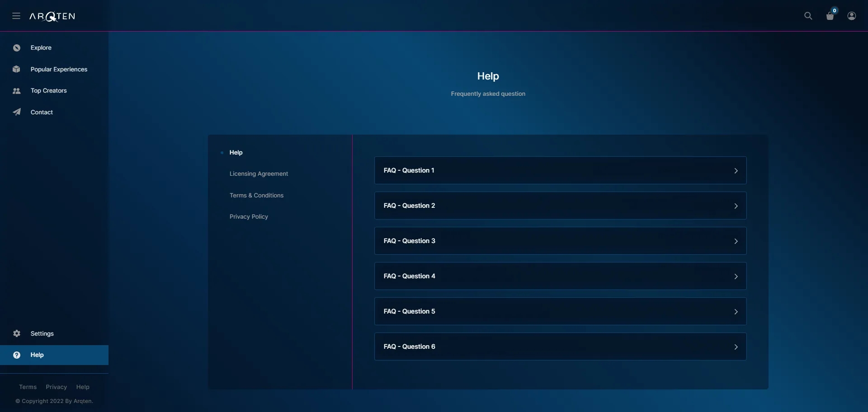
Task: Open the search magnifier icon
Action: click(808, 16)
